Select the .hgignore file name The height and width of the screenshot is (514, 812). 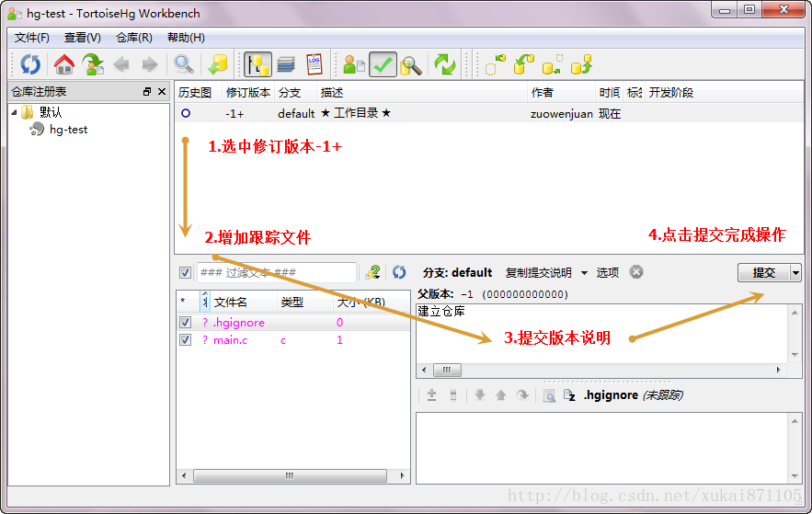point(239,323)
